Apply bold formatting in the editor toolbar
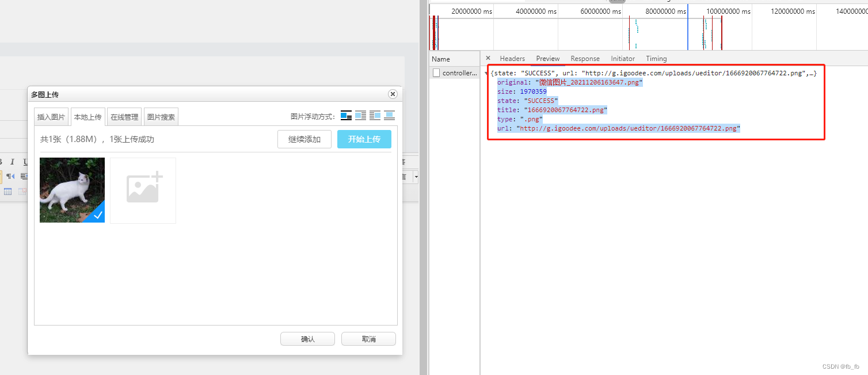The image size is (868, 375). pos(2,162)
